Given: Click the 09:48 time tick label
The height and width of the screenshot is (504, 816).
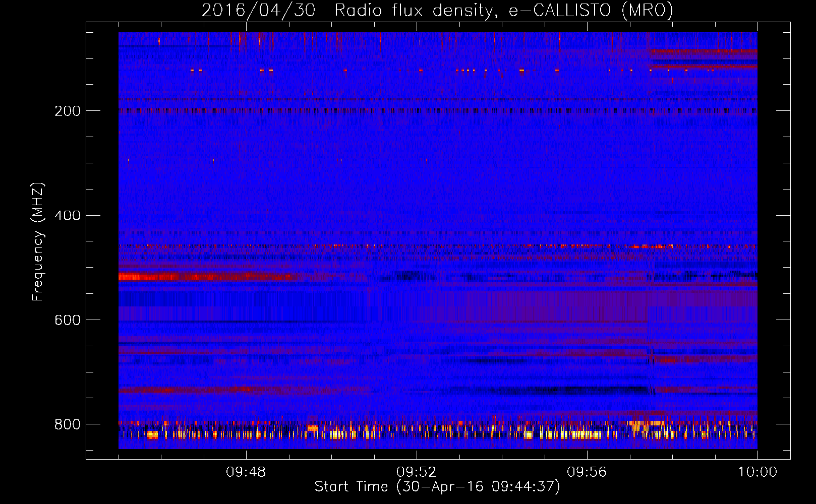Looking at the screenshot, I should [x=246, y=472].
